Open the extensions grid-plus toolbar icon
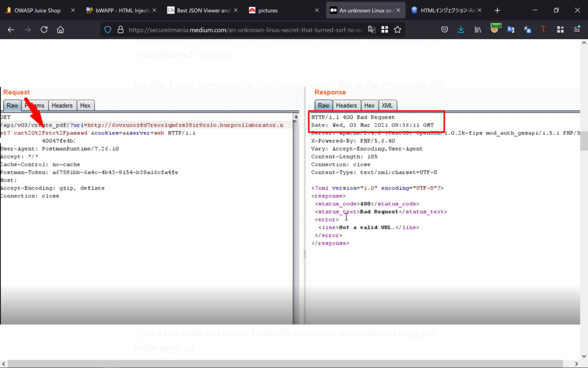Screen dimensions: 588x368 point(560,30)
